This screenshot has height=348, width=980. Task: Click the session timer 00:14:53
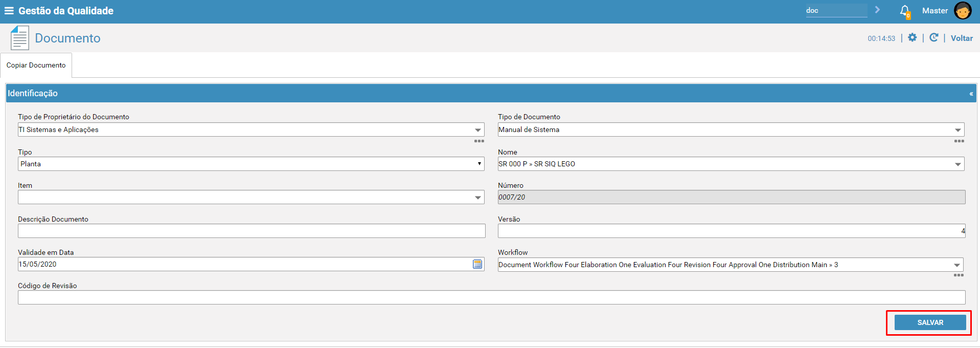(881, 38)
